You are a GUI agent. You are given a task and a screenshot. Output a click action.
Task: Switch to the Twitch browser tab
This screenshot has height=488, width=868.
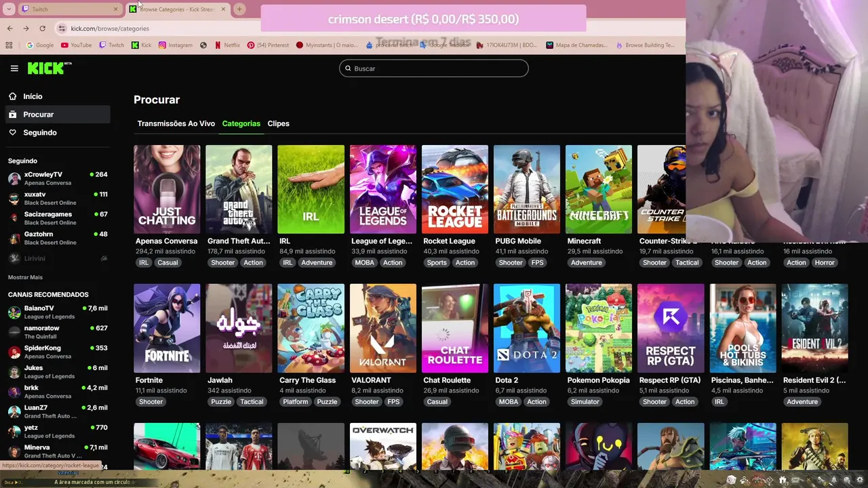pos(70,9)
